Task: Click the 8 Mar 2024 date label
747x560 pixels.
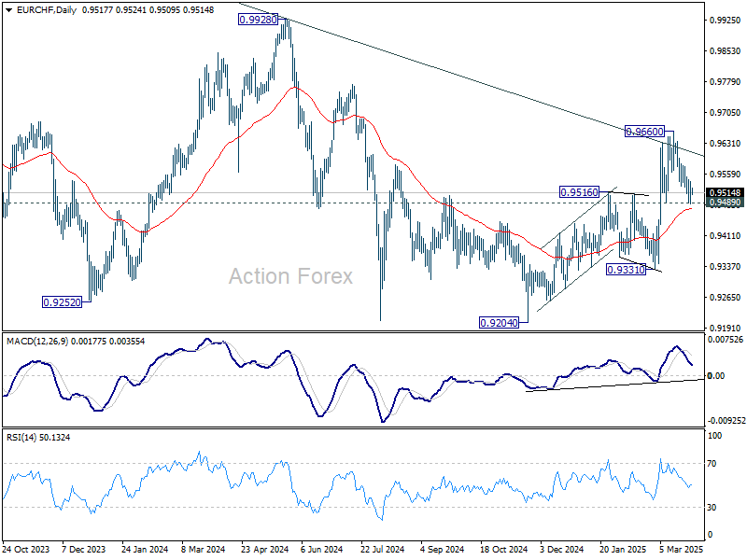Action: (204, 549)
